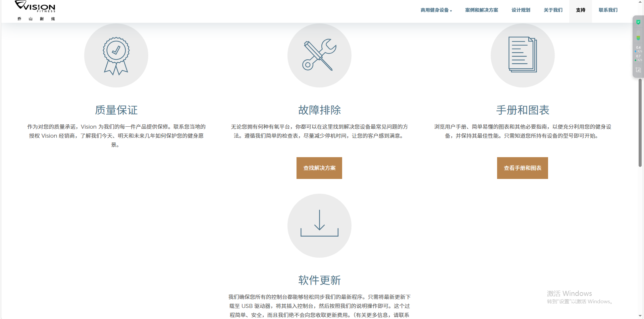Expand the 商用健身设备 dropdown menu
Screen dimensions: 644x319
pos(436,10)
